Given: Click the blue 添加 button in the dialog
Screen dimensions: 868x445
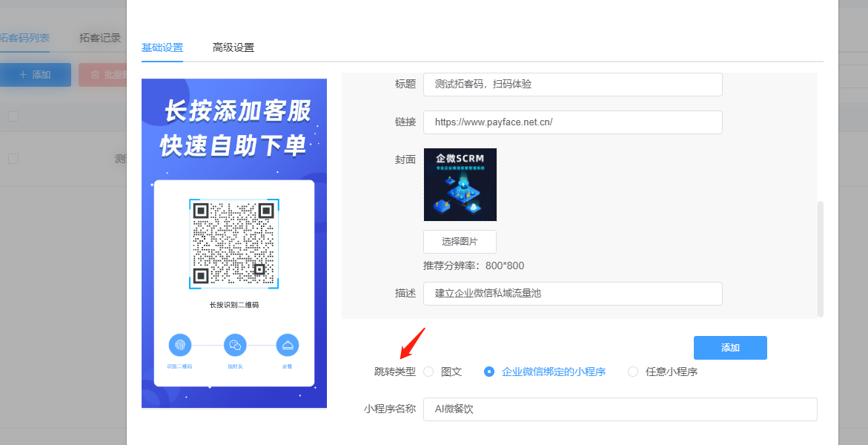Looking at the screenshot, I should coord(730,347).
